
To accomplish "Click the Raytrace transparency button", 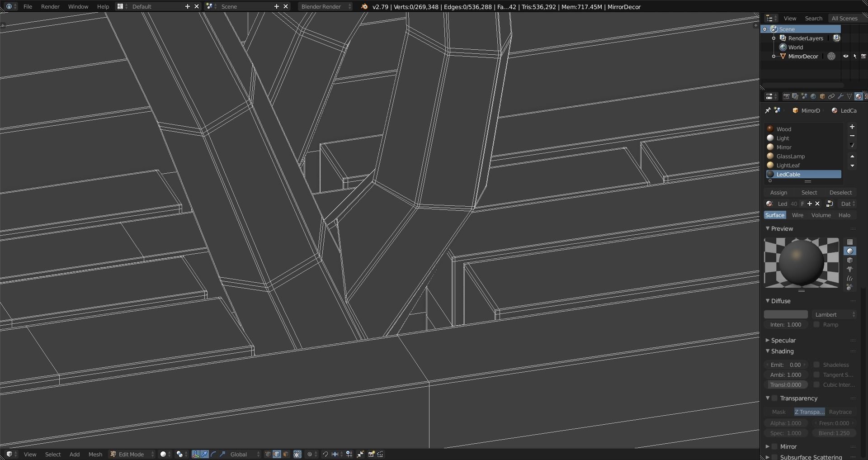I will tap(840, 412).
